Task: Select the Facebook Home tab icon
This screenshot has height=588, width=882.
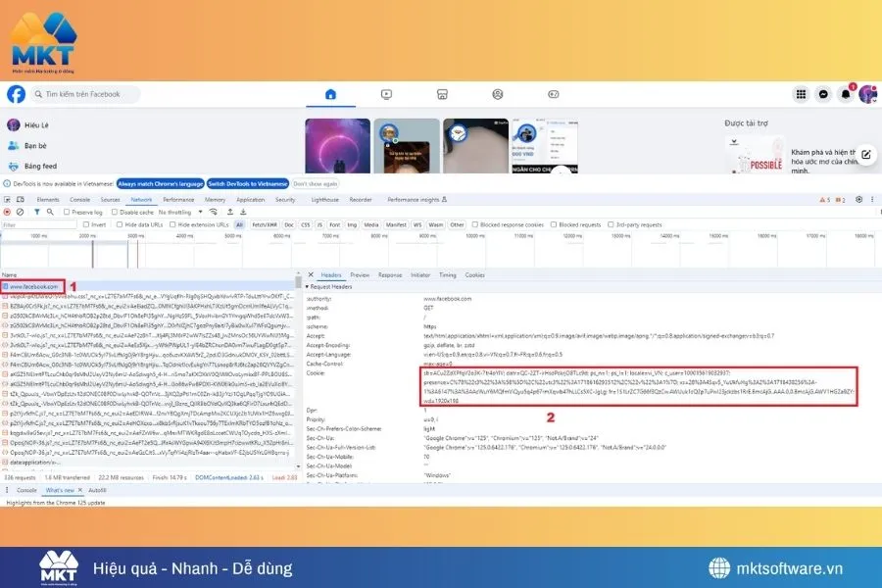Action: (x=331, y=94)
